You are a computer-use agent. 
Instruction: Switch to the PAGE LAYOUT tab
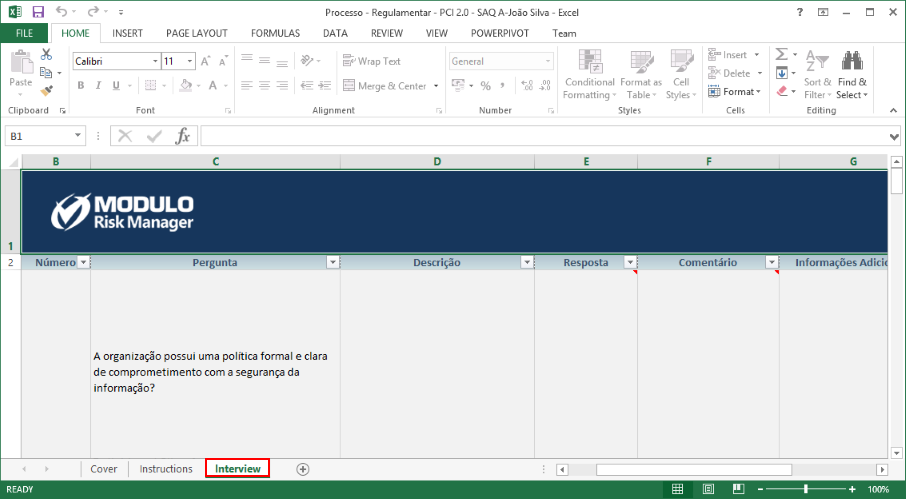click(x=196, y=33)
